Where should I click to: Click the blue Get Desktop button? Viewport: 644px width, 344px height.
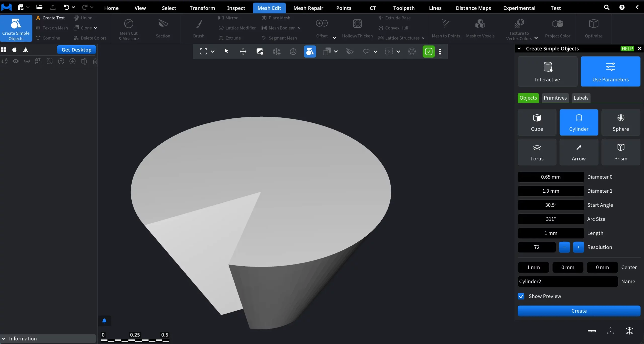76,50
